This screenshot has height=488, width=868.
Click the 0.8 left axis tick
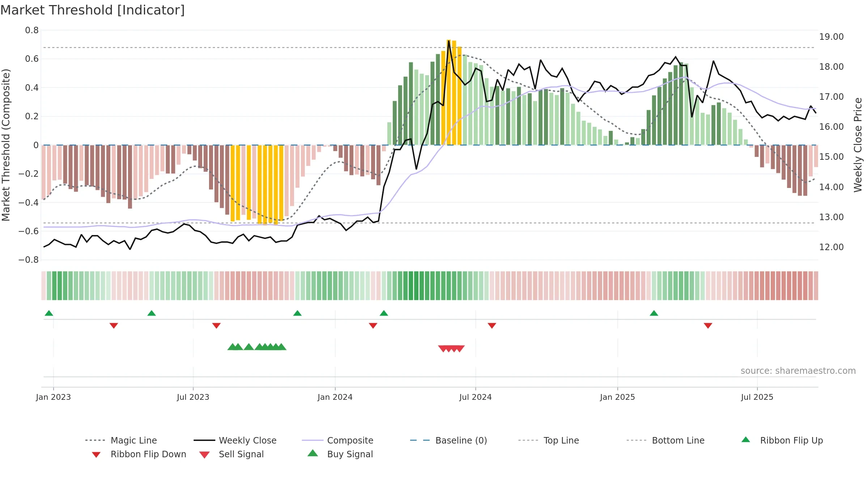tap(32, 30)
